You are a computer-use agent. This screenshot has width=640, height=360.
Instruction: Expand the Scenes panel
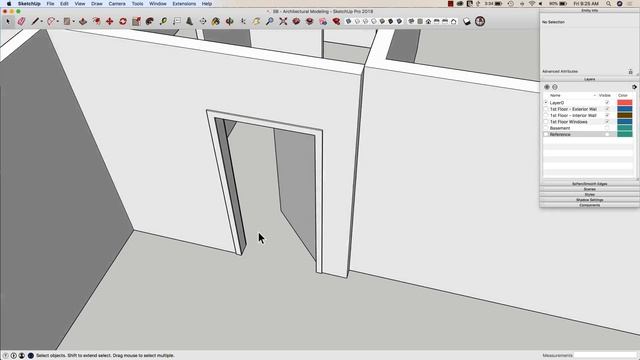click(x=589, y=189)
